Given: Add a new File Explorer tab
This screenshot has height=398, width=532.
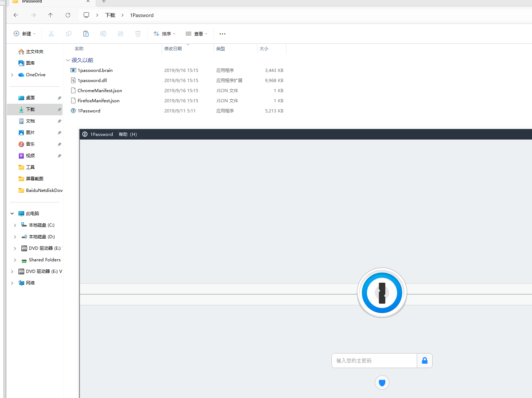Looking at the screenshot, I should 104,1.
